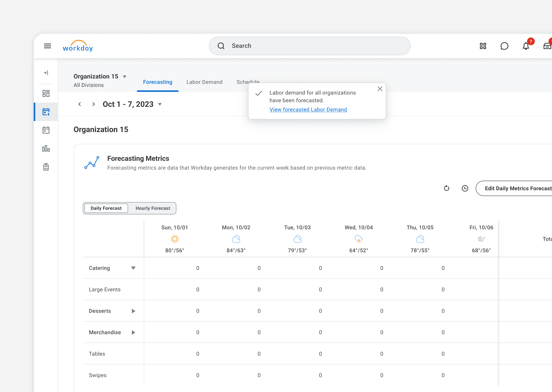Open Organization 15 selector dropdown
Screen dimensions: 552x392
pyautogui.click(x=124, y=77)
